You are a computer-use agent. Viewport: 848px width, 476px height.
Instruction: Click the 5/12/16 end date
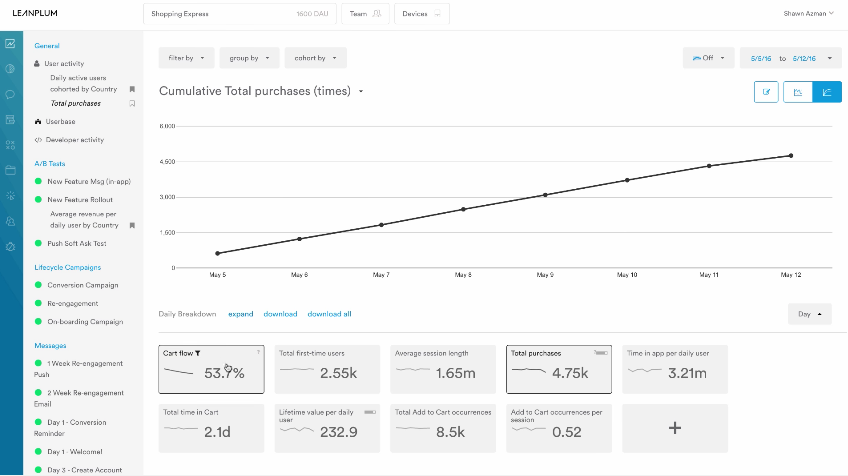(x=804, y=58)
